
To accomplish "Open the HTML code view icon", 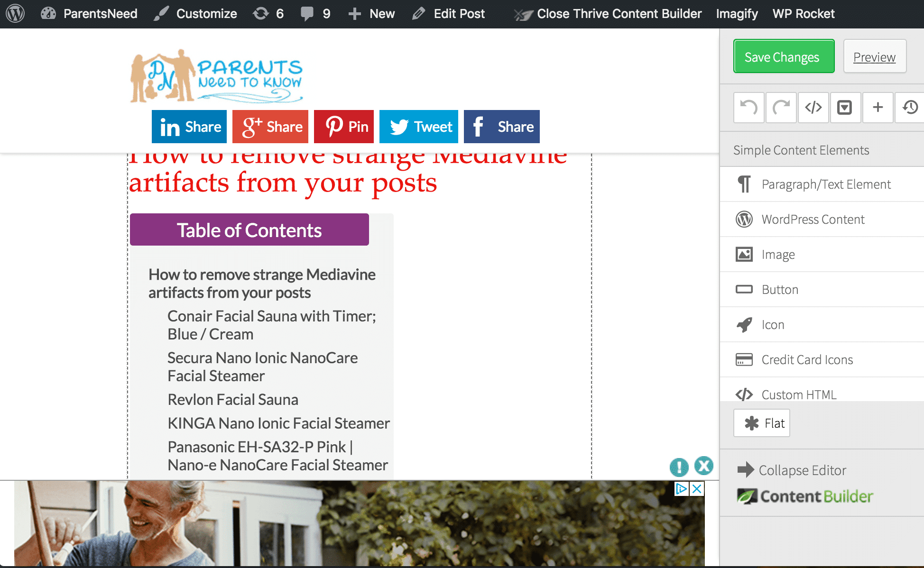I will click(813, 107).
